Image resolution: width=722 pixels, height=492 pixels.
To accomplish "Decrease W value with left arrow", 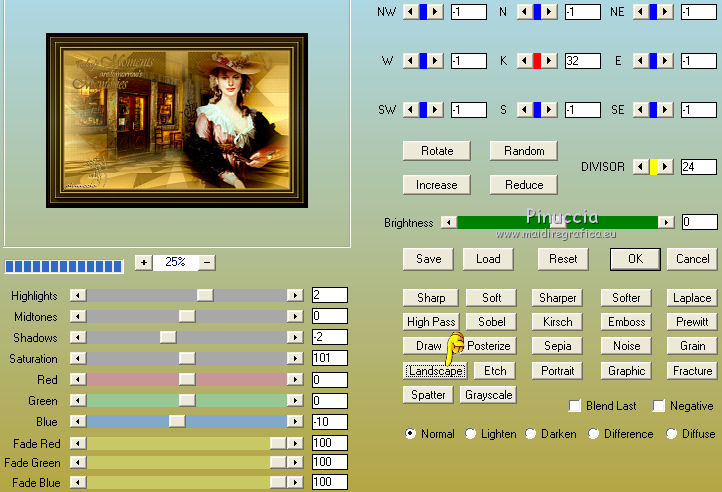I will tap(411, 61).
